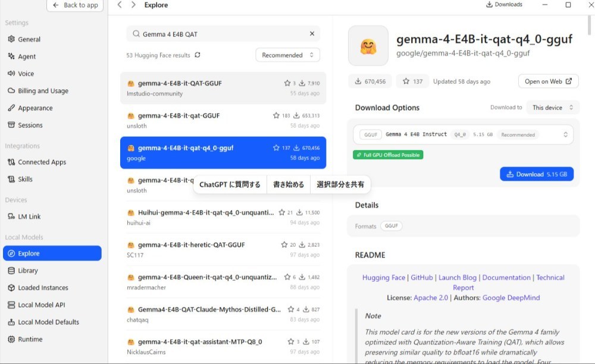595x364 pixels.
Task: Click Download 5.15 GB button
Action: point(537,174)
